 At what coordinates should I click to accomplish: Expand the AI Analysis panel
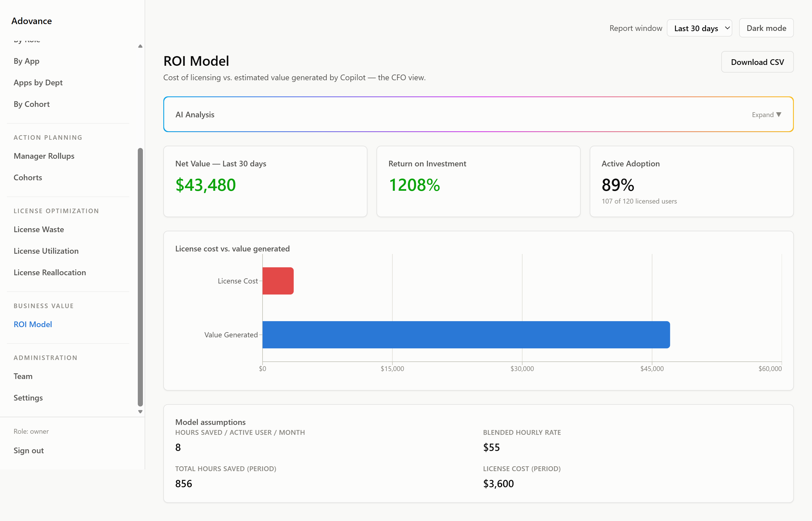tap(766, 115)
